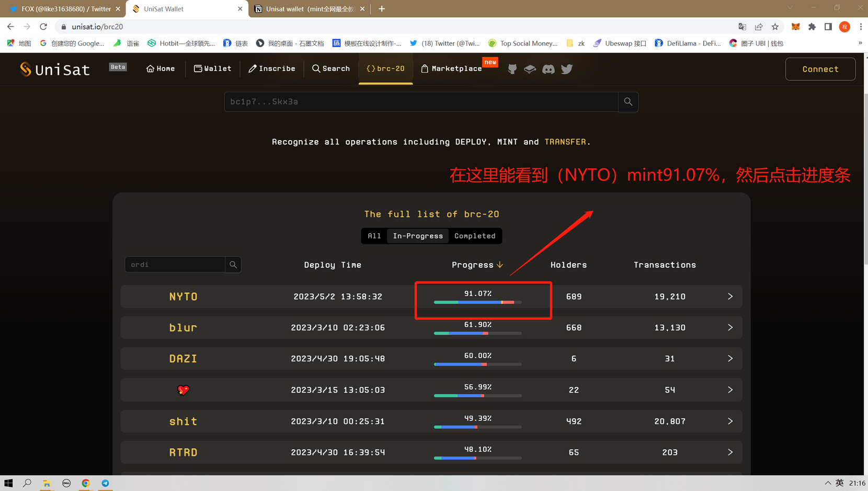Open the Chrome profile avatar
Image resolution: width=868 pixels, height=491 pixels.
tap(844, 27)
